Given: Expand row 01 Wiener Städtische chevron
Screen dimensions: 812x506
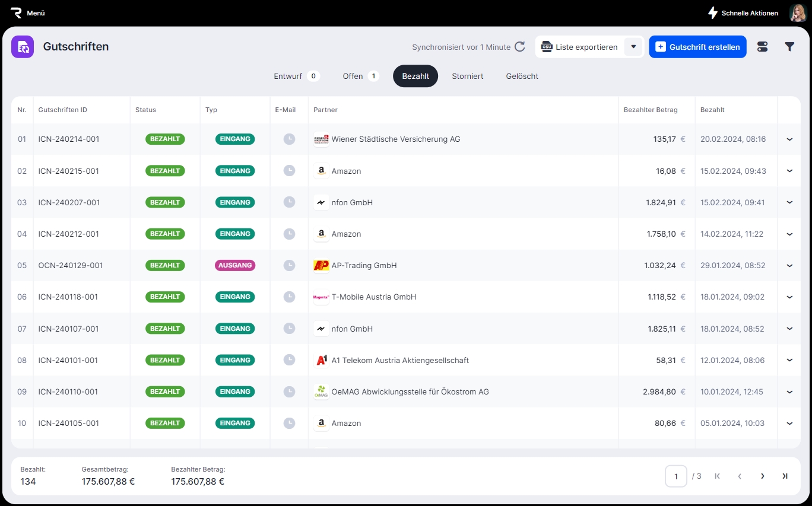Looking at the screenshot, I should pyautogui.click(x=789, y=139).
